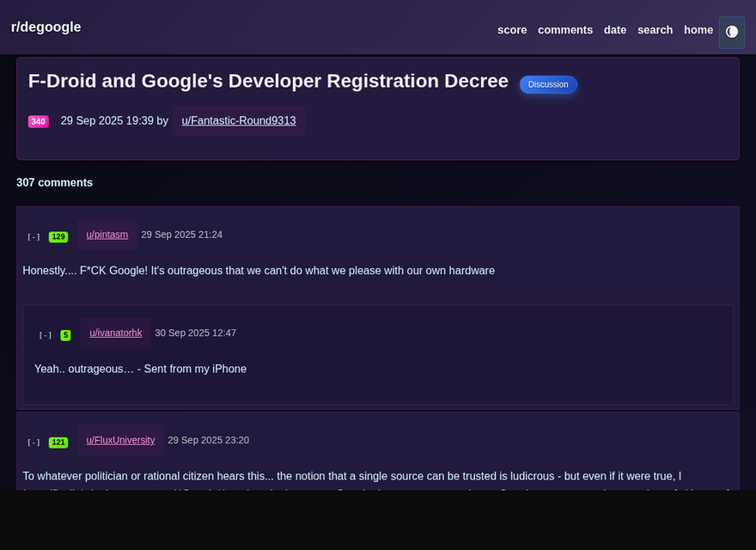756x550 pixels.
Task: Click the 121 score badge
Action: [x=58, y=443]
